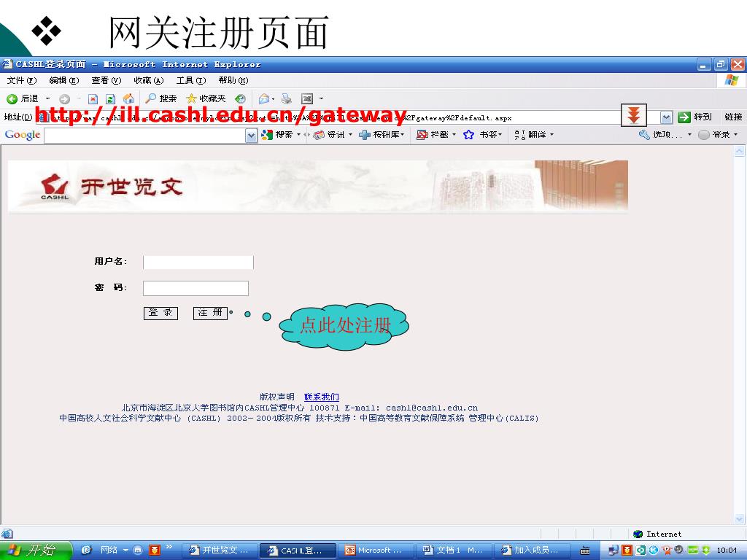This screenshot has width=747, height=560.
Task: Click the 转到 Go button
Action: 694,117
